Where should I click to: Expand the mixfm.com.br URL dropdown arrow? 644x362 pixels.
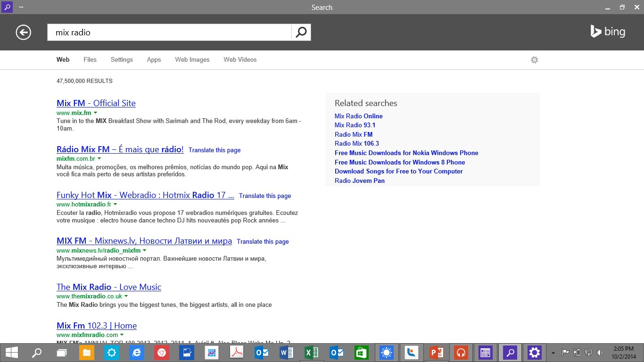tap(99, 159)
